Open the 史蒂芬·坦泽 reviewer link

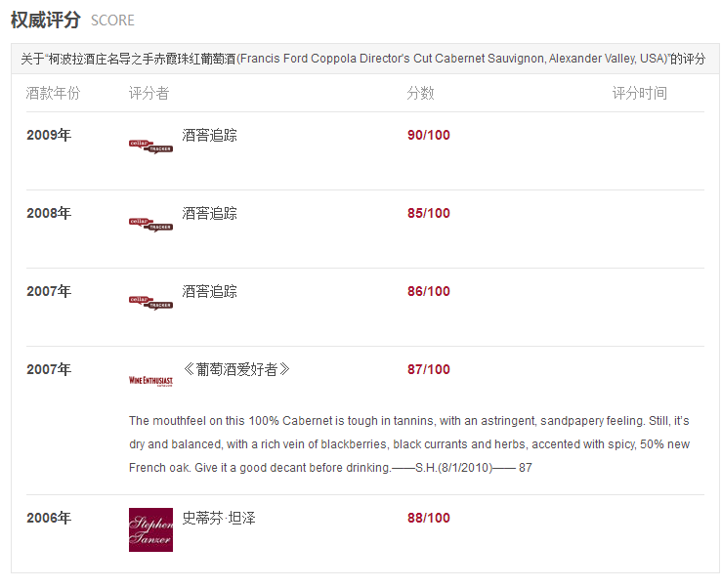(219, 518)
